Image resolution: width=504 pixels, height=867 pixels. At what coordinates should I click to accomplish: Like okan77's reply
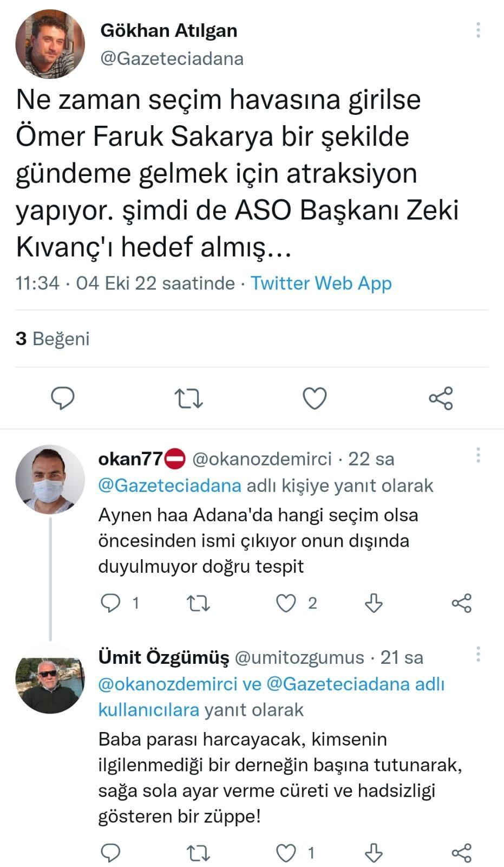coord(286,603)
